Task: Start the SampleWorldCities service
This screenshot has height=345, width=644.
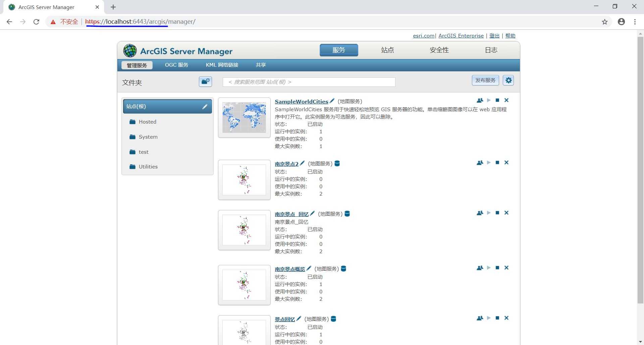Action: pyautogui.click(x=489, y=100)
